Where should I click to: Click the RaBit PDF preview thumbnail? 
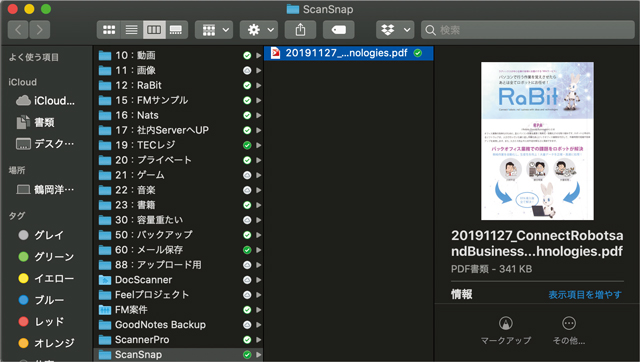pos(537,141)
